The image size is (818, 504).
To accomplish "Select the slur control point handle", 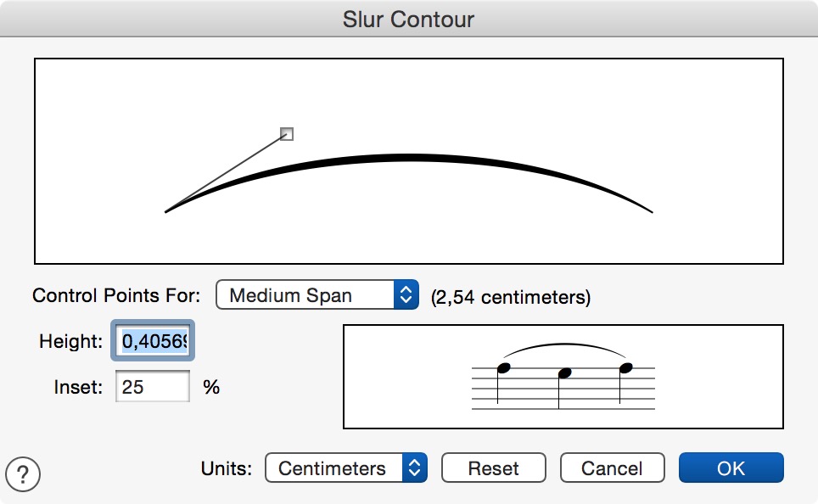I will 287,134.
